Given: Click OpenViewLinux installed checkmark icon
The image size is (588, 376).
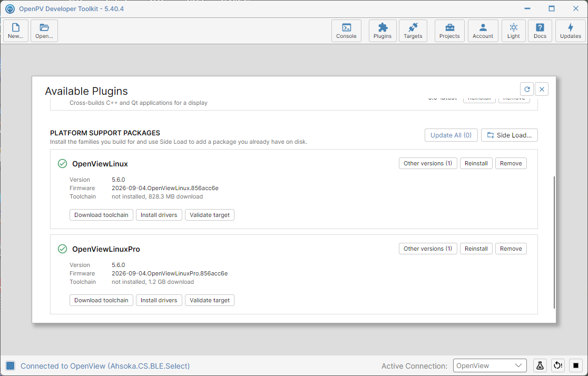Looking at the screenshot, I should click(62, 164).
